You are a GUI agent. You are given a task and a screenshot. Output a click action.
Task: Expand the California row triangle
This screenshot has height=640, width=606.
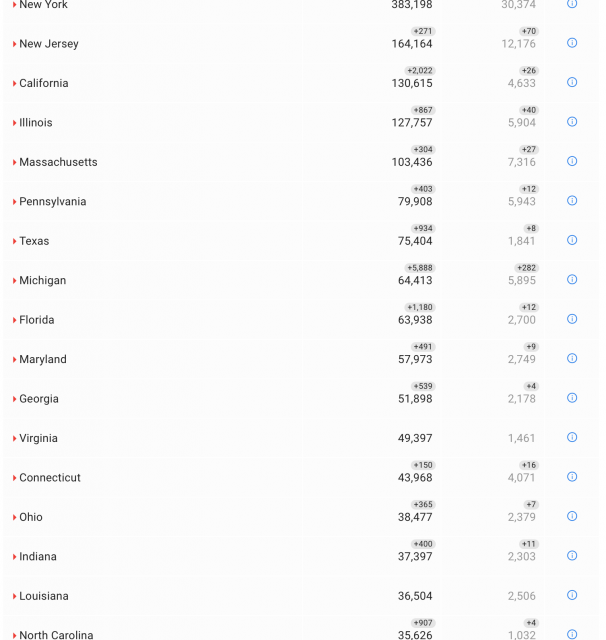tap(14, 84)
